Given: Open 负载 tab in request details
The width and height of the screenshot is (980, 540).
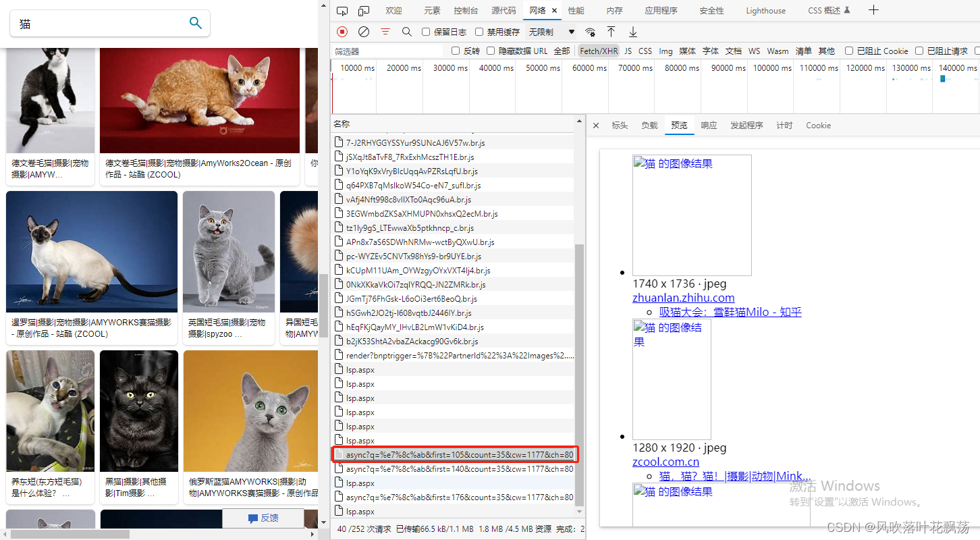Looking at the screenshot, I should pyautogui.click(x=649, y=126).
